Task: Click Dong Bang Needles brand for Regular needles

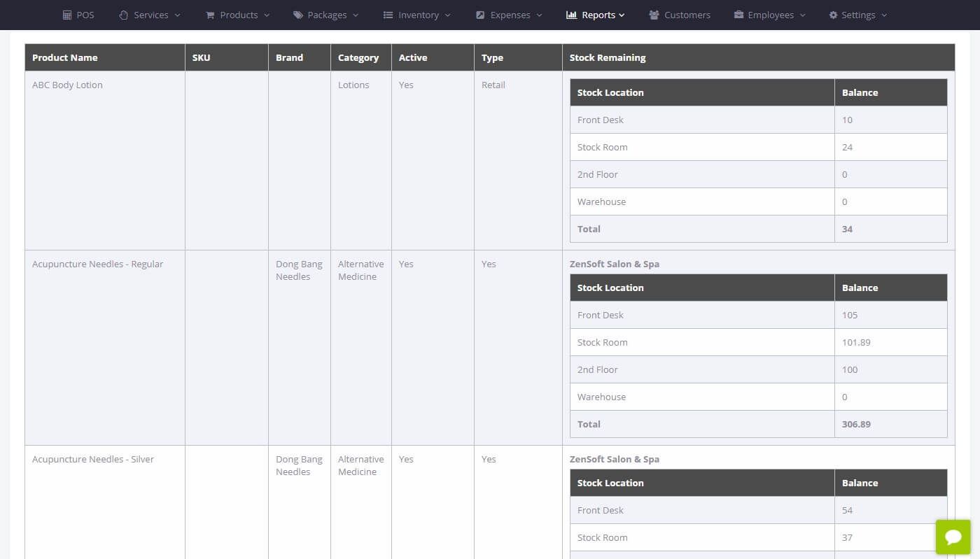Action: pos(299,270)
